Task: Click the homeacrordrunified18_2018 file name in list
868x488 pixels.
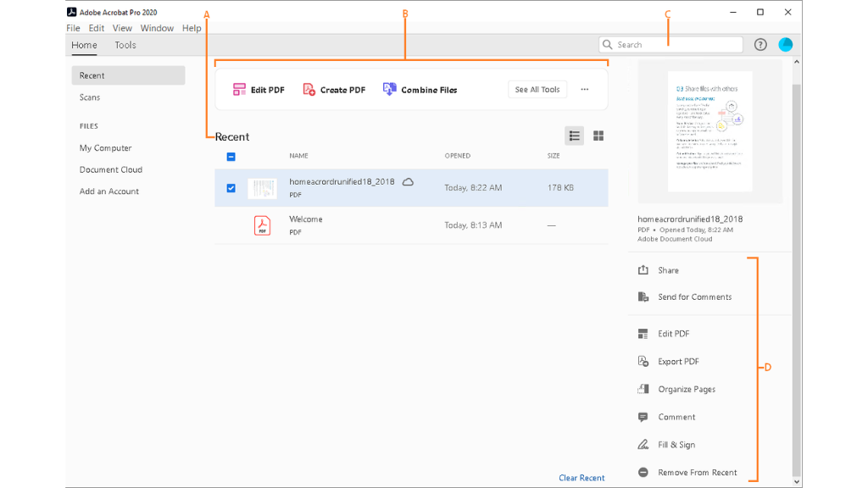Action: coord(342,181)
